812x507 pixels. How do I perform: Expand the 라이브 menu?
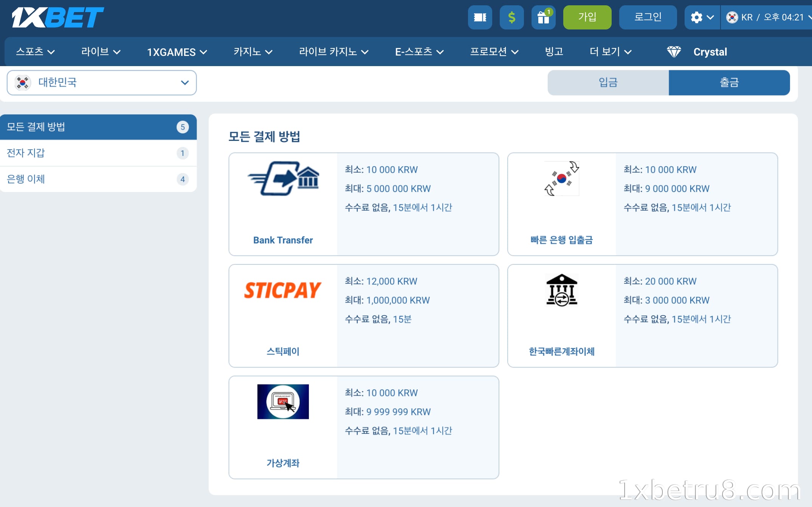tap(101, 52)
